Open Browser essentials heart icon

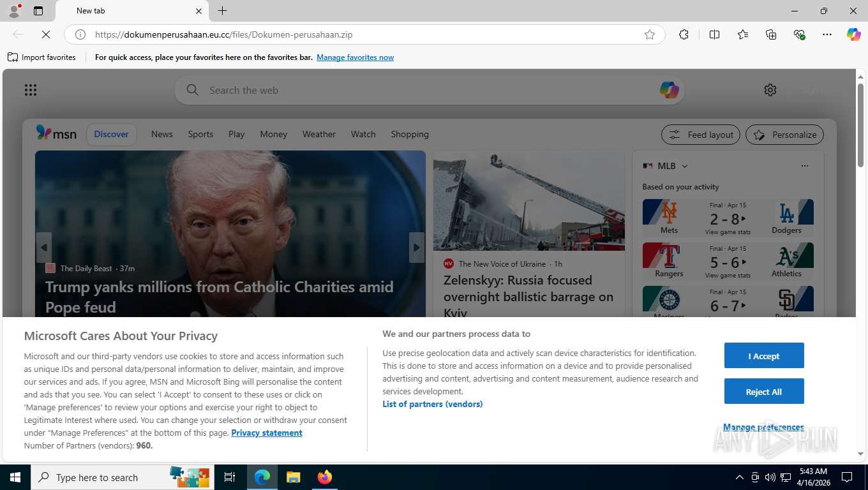799,34
